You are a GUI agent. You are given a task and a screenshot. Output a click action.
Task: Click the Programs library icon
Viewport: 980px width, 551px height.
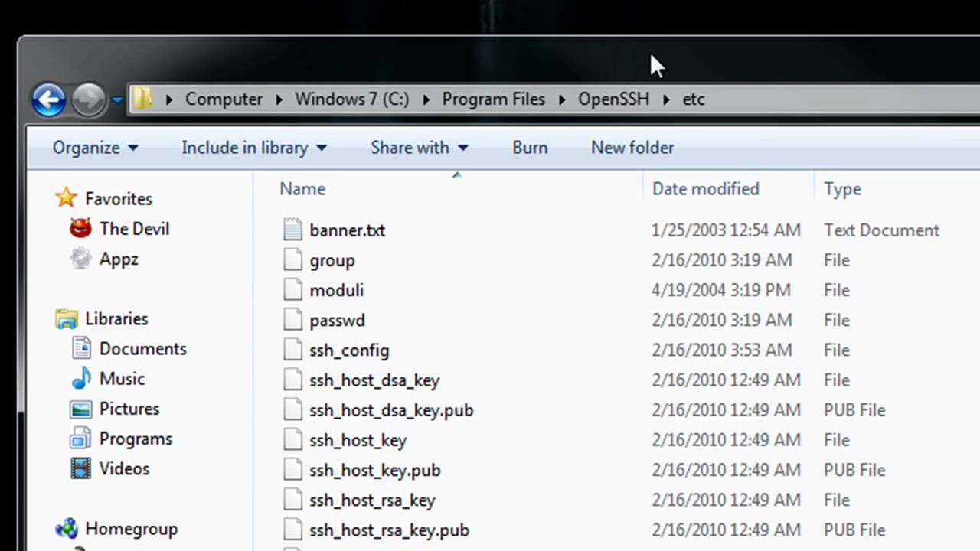pyautogui.click(x=80, y=439)
